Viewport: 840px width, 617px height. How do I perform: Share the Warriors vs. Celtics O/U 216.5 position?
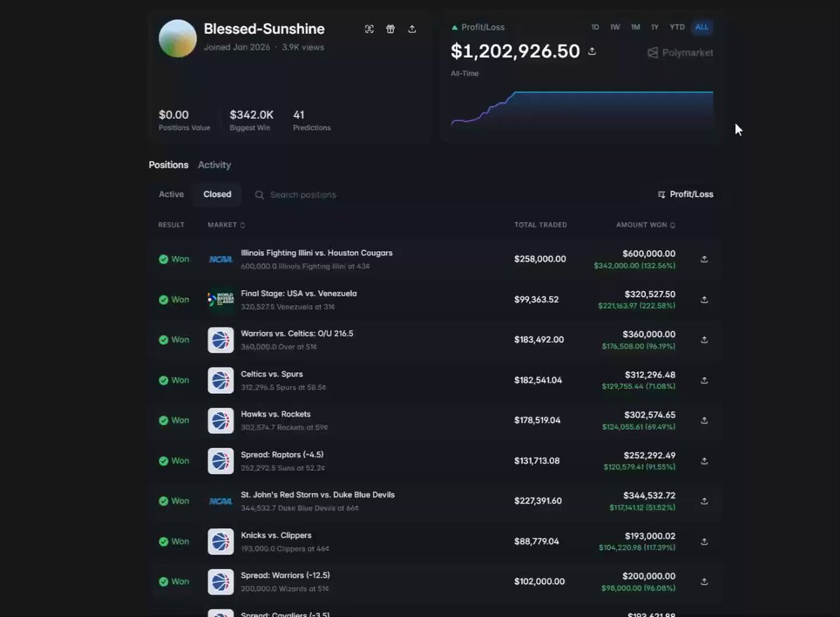pos(704,339)
